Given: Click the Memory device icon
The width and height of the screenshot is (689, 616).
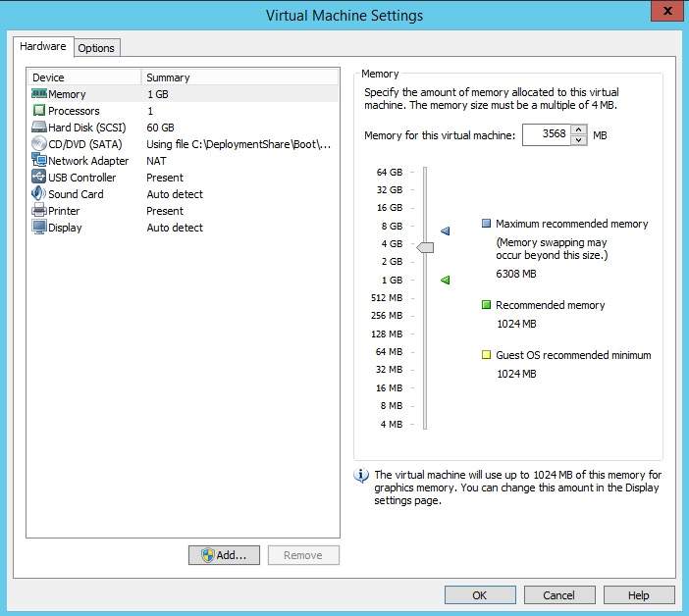Looking at the screenshot, I should (39, 94).
